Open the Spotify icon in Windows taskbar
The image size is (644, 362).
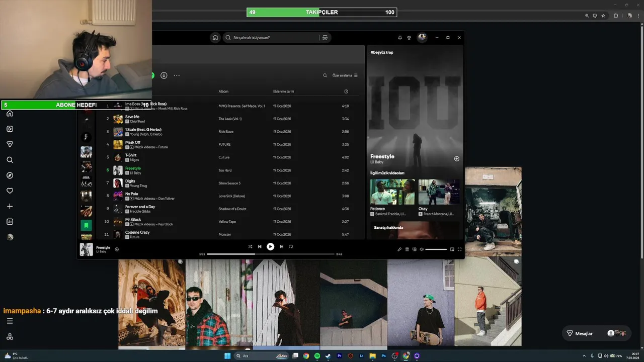pos(317,356)
